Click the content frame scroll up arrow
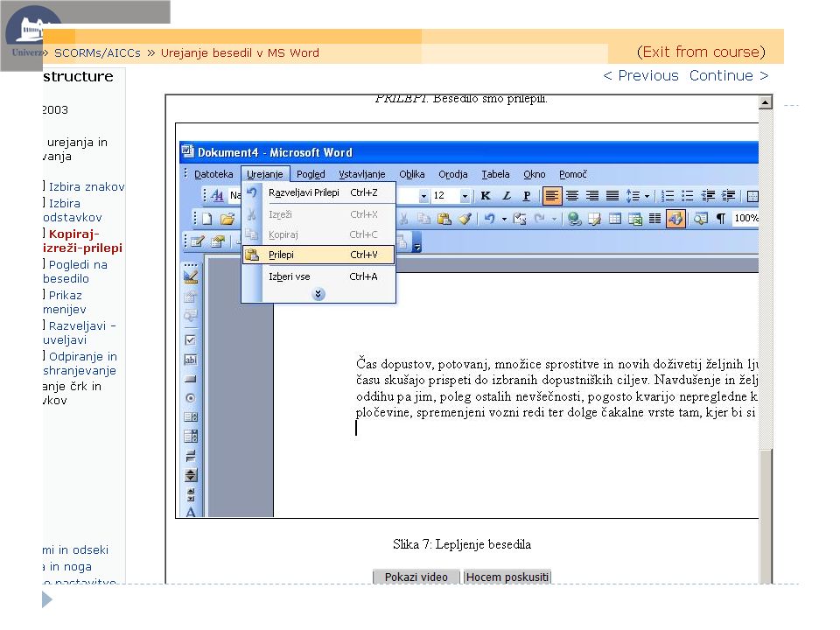840x630 pixels. click(x=766, y=101)
